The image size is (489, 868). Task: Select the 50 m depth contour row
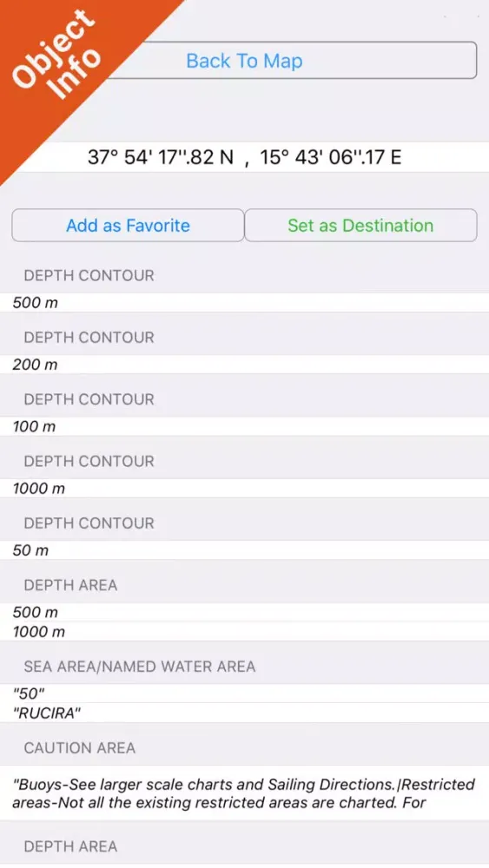point(244,551)
